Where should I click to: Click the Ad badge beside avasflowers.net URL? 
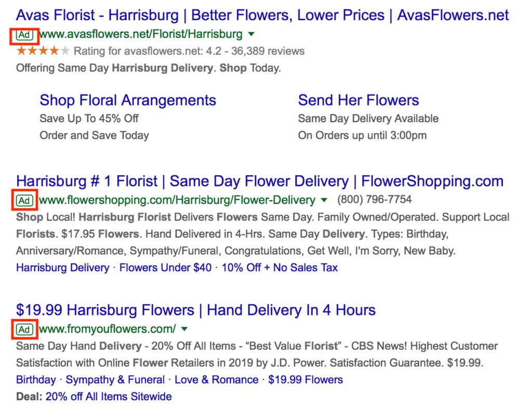pos(24,35)
